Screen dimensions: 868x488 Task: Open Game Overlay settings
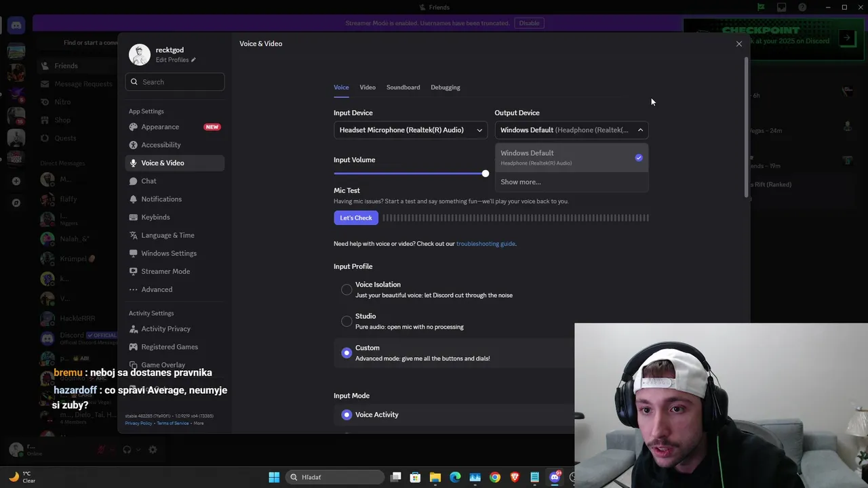pos(174,365)
